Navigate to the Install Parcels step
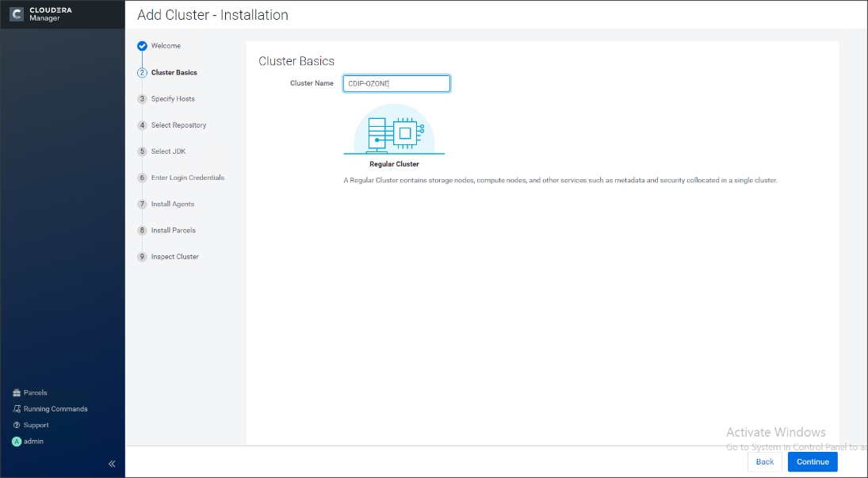The width and height of the screenshot is (868, 478). click(x=169, y=230)
